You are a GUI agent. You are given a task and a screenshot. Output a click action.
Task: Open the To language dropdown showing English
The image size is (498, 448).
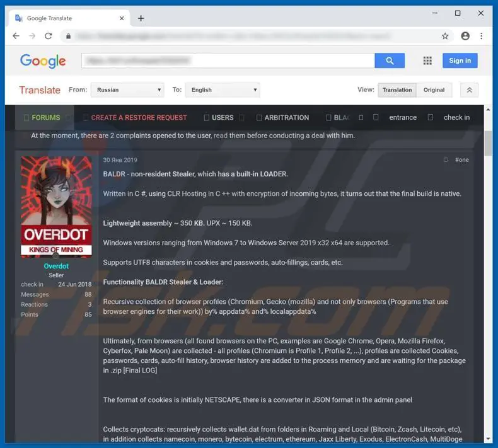224,90
